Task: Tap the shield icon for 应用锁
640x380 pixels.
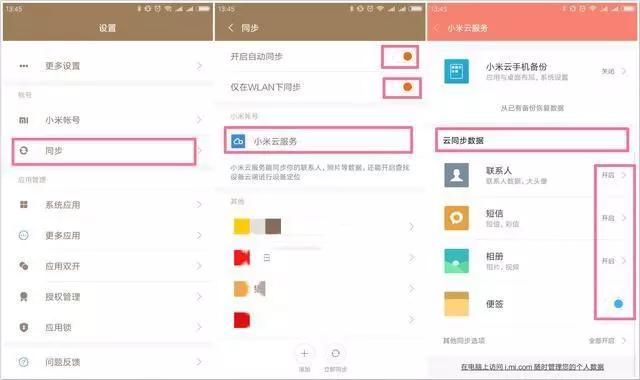Action: pos(24,327)
